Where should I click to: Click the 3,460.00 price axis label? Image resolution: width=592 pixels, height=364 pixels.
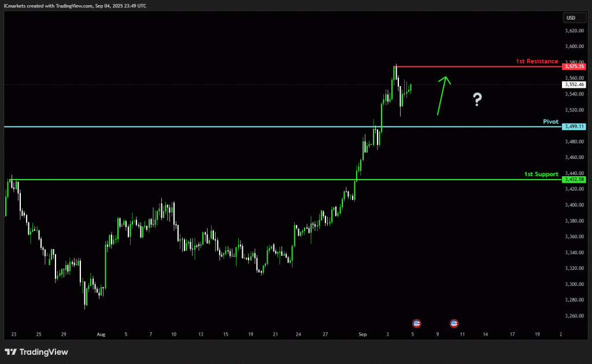[574, 157]
